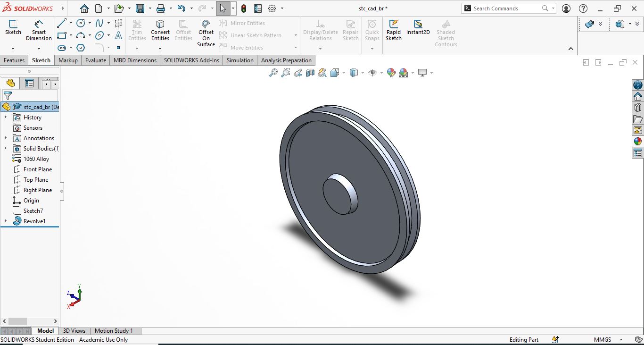This screenshot has width=644, height=345.
Task: Switch to the Features tab
Action: click(14, 60)
